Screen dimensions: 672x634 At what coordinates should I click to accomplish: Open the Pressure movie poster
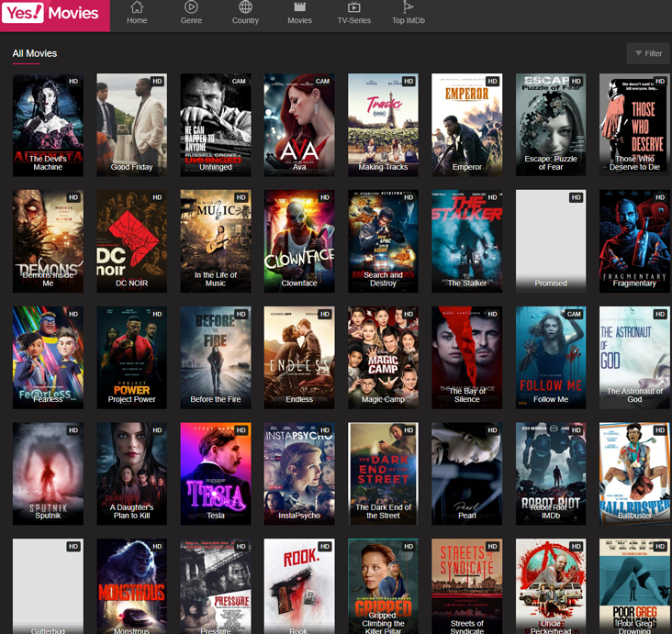[216, 586]
